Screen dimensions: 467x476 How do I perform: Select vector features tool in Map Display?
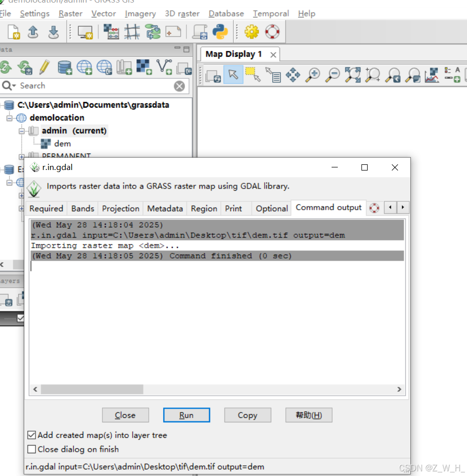253,75
